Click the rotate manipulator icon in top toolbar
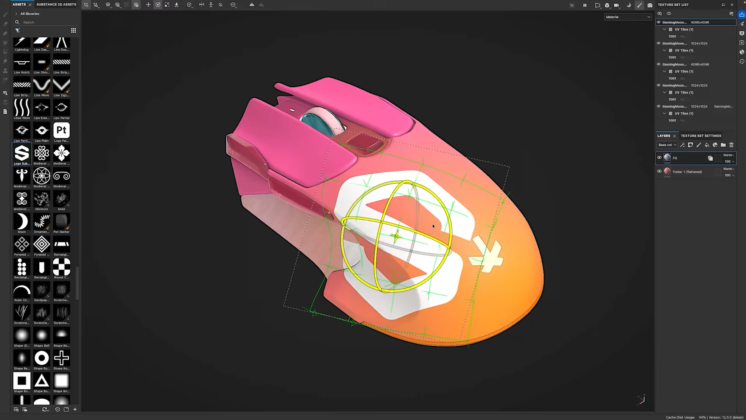The height and width of the screenshot is (420, 746). click(157, 5)
